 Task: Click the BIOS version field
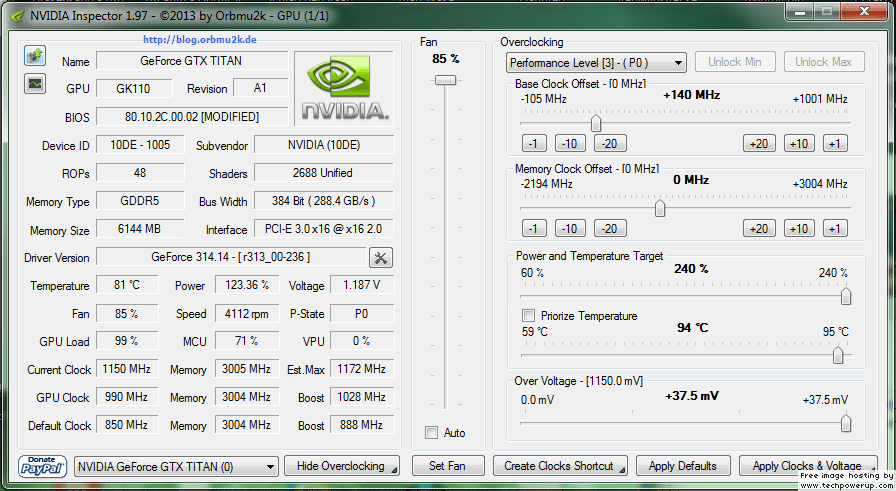[192, 117]
